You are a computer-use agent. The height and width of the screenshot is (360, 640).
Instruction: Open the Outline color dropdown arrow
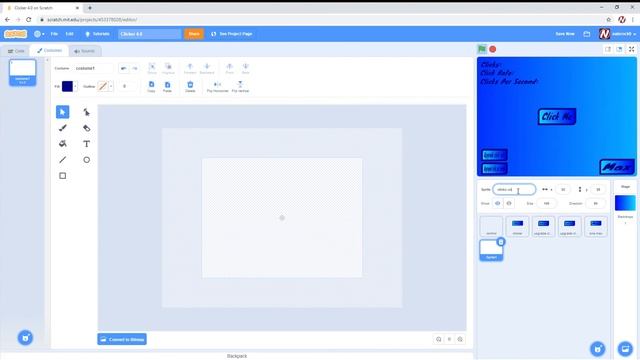(111, 86)
